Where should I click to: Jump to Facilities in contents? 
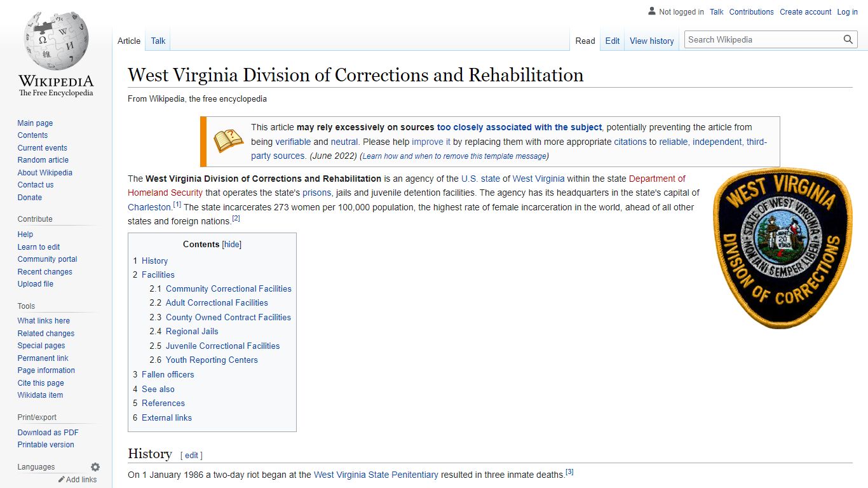(x=158, y=275)
